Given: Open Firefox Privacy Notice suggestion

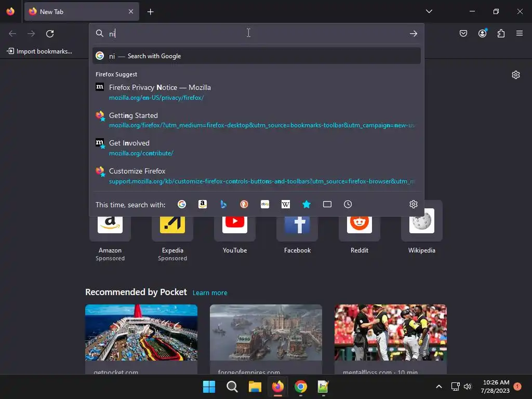Looking at the screenshot, I should coord(257,92).
